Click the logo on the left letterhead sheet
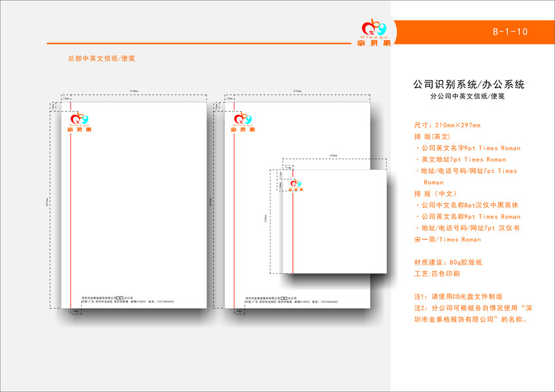 coord(80,123)
